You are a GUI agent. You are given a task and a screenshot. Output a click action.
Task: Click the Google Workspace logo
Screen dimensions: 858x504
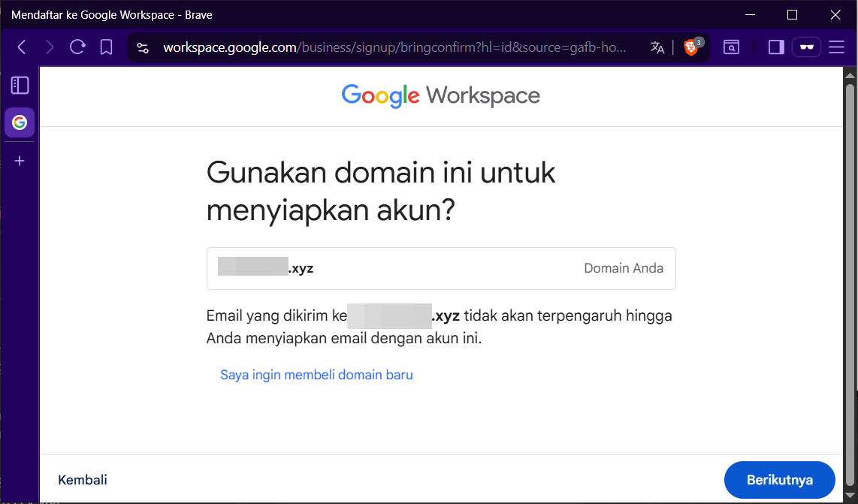(x=440, y=95)
